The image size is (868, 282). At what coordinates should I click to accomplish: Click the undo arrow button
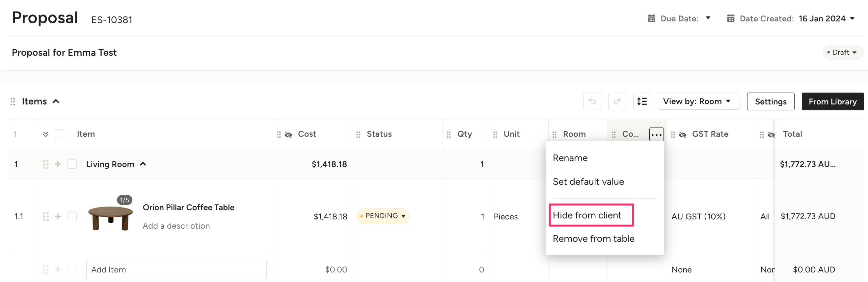[592, 101]
